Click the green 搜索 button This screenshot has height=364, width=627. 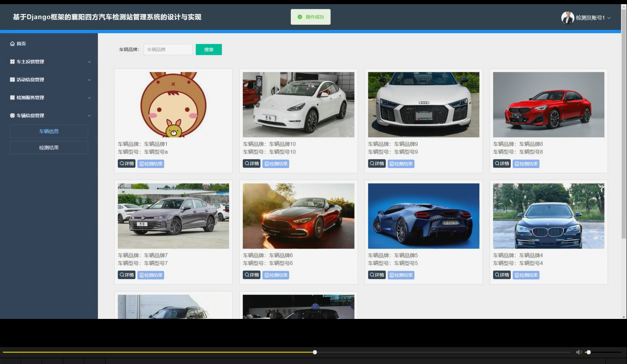click(x=209, y=50)
